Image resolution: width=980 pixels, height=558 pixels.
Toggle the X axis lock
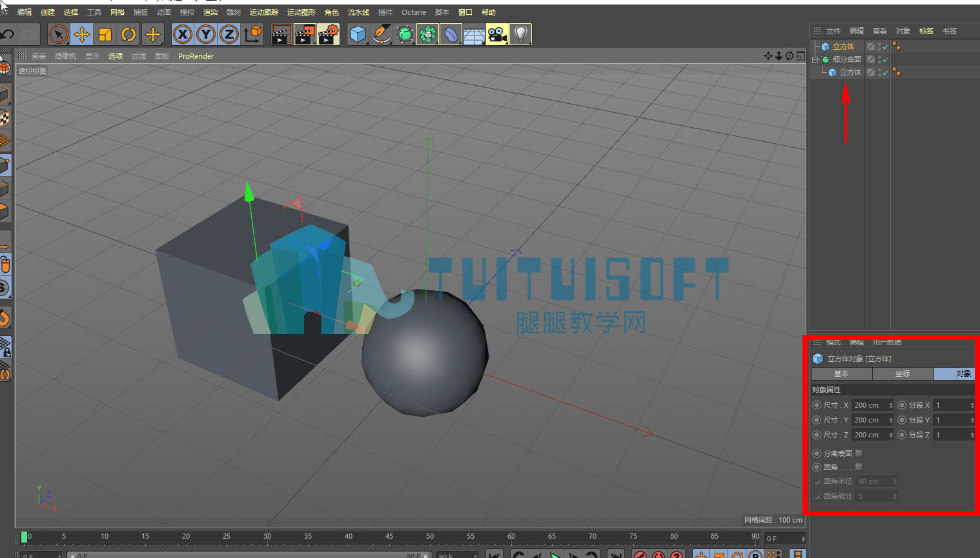click(183, 34)
